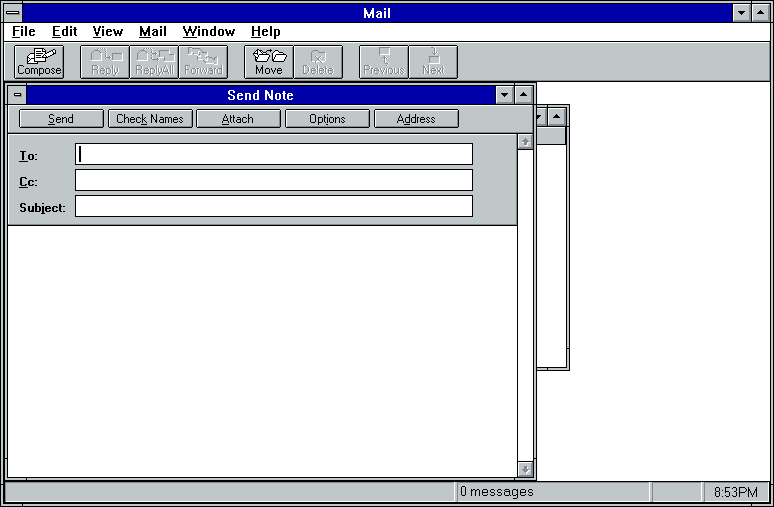Screen dimensions: 774x507
Task: Open the Mail menu
Action: pos(153,32)
